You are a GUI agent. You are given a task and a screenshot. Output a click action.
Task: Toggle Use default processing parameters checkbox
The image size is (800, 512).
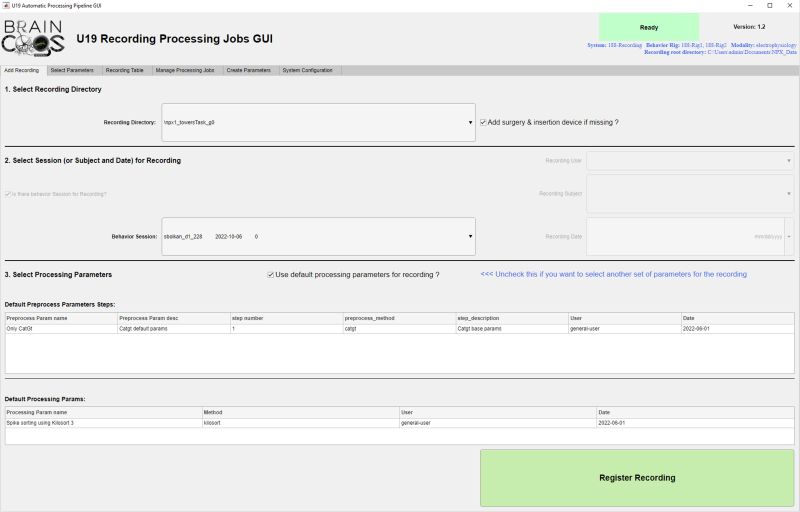270,275
